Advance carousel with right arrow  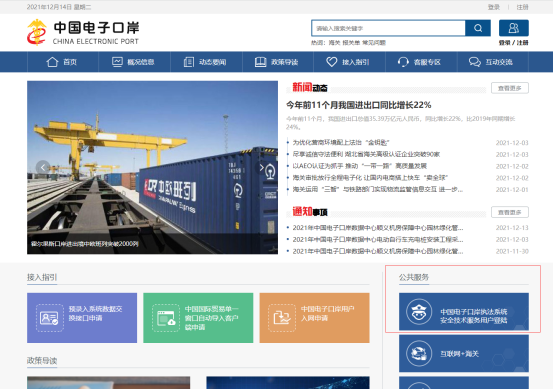(262, 167)
